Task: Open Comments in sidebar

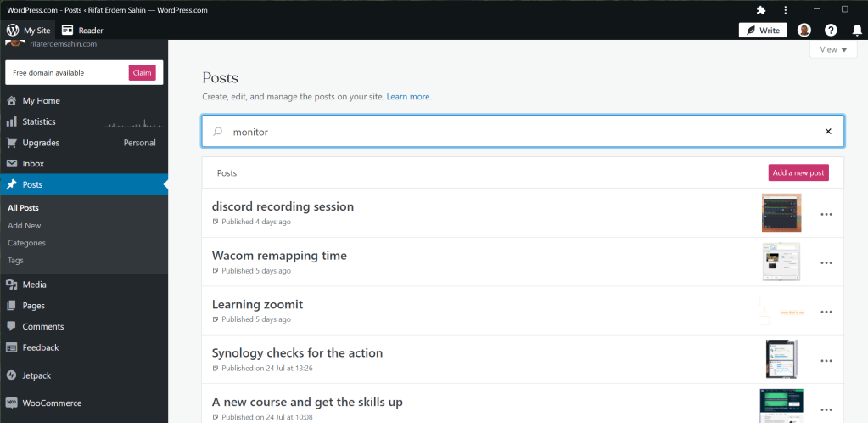Action: [x=84, y=327]
